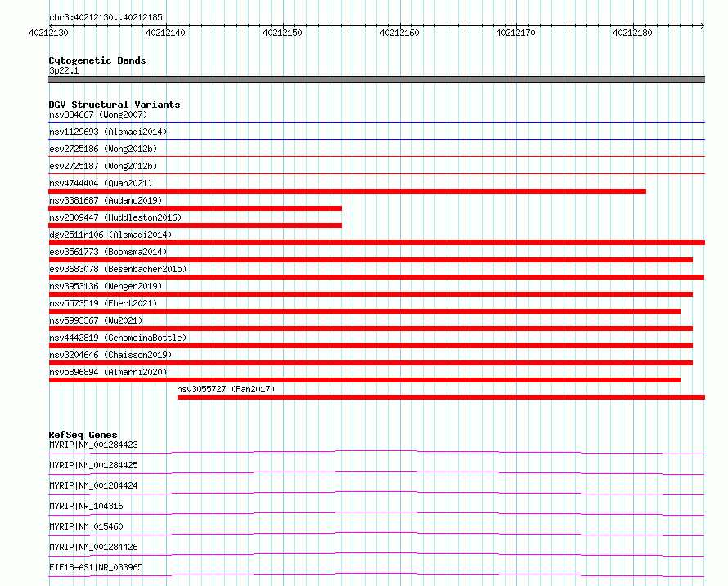The width and height of the screenshot is (728, 586).
Task: Click the red bar under nsv3381687
Action: point(195,208)
